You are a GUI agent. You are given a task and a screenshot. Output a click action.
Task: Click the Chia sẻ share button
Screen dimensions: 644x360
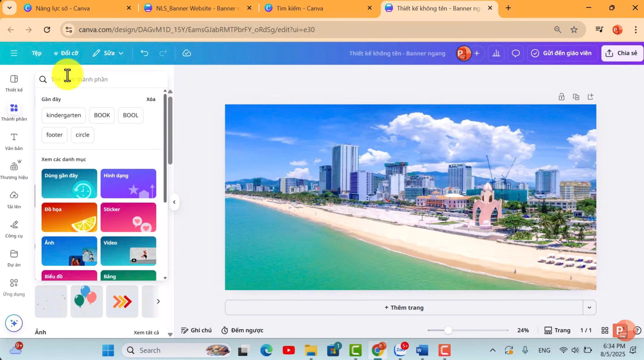pyautogui.click(x=622, y=53)
